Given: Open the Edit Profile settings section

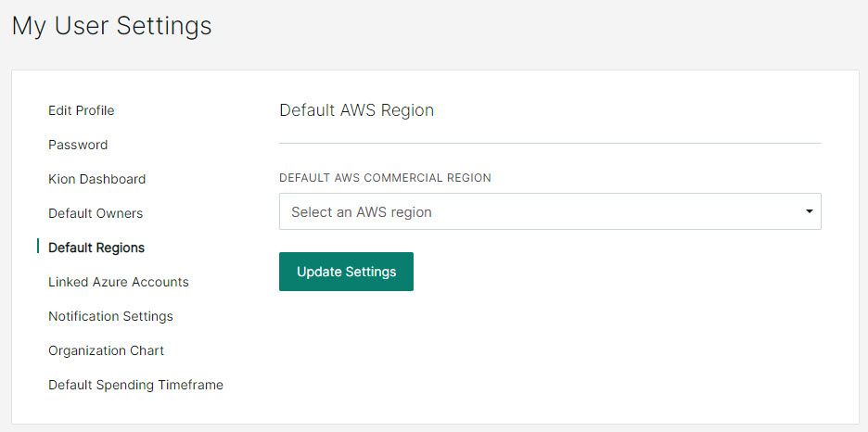Looking at the screenshot, I should [82, 110].
